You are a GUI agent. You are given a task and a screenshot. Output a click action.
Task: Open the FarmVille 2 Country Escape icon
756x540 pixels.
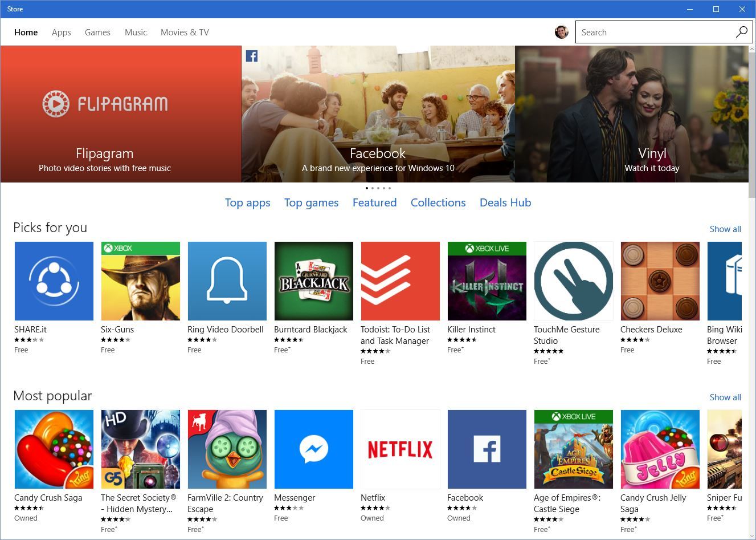click(x=227, y=449)
